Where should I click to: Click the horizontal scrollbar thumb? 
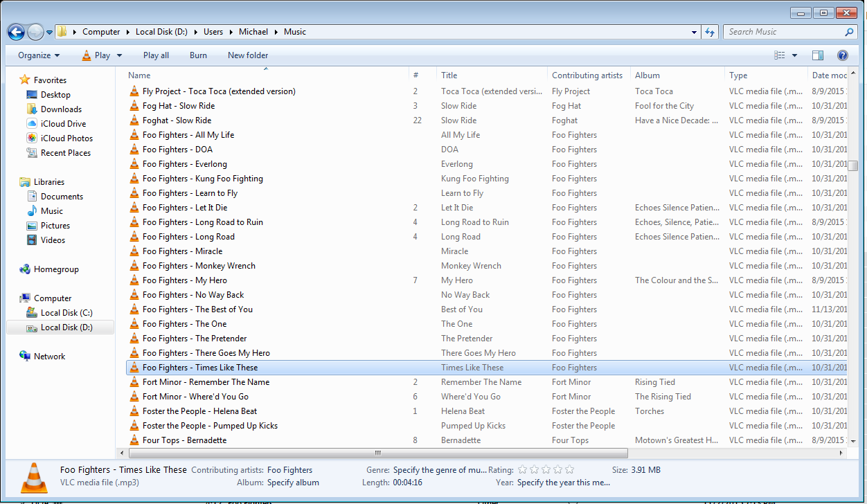pyautogui.click(x=377, y=453)
